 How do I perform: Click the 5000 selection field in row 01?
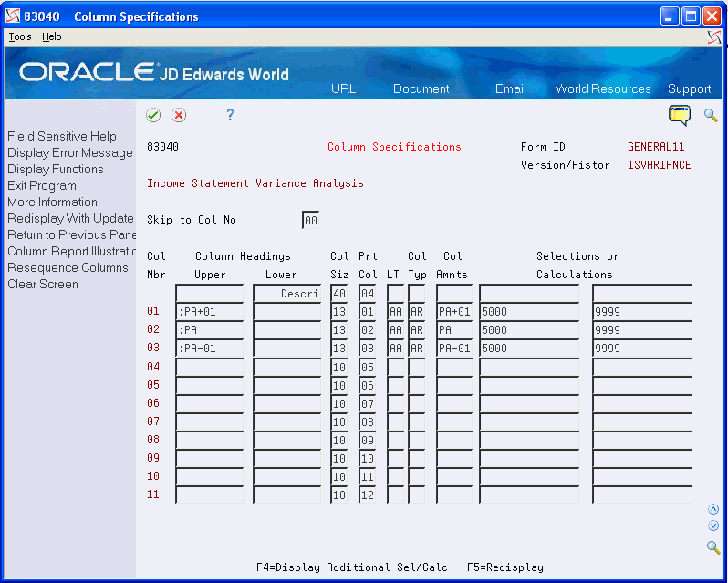click(529, 311)
